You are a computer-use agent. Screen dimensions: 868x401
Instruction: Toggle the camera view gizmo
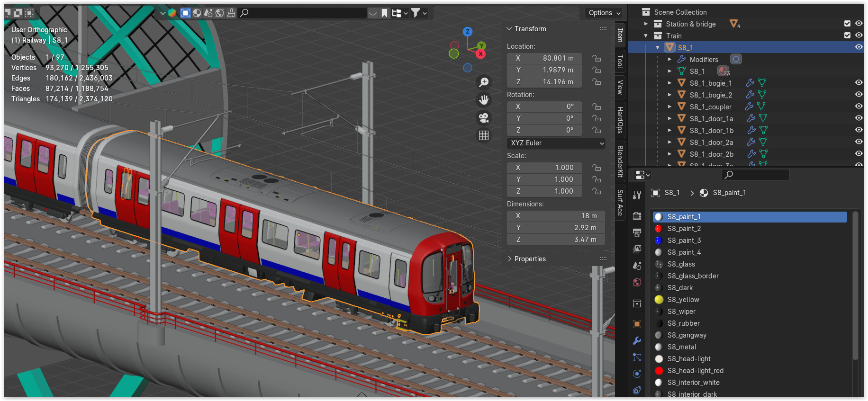(483, 118)
